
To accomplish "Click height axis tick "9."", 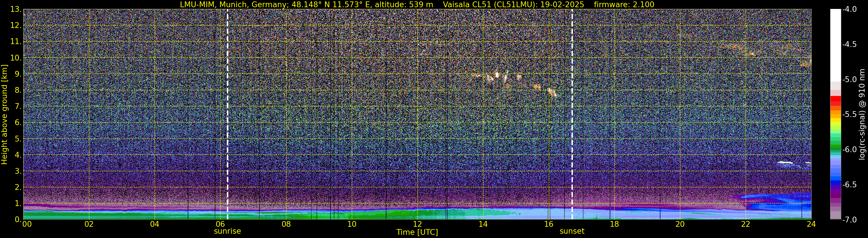I will click(18, 74).
